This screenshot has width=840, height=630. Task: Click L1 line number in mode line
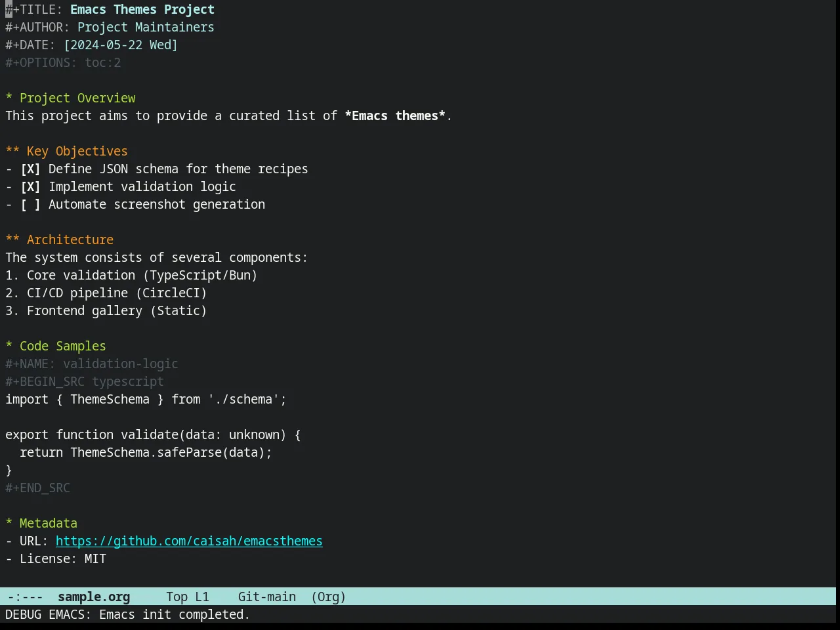click(x=202, y=597)
